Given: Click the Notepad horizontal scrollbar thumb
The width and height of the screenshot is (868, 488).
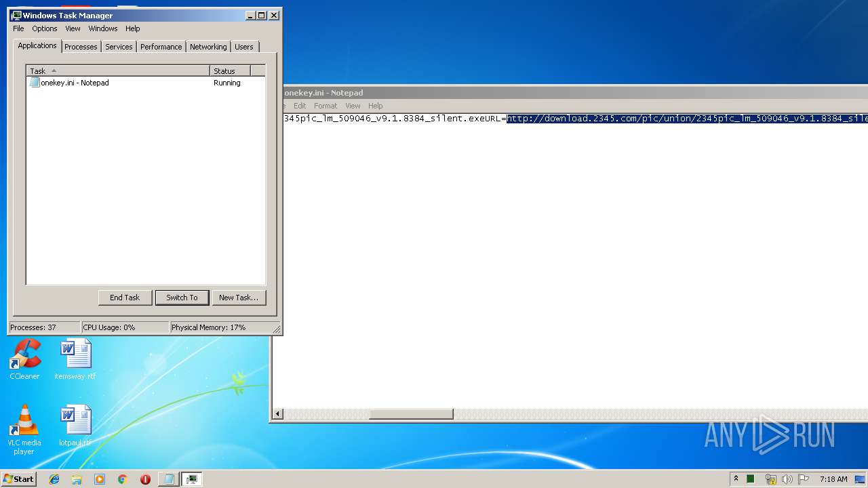Looking at the screenshot, I should pos(411,414).
